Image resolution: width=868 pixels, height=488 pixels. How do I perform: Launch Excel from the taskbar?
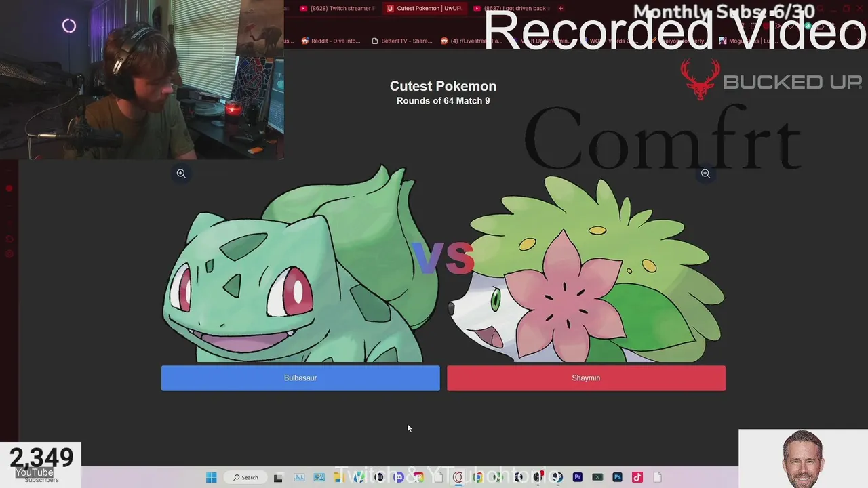pos(597,477)
